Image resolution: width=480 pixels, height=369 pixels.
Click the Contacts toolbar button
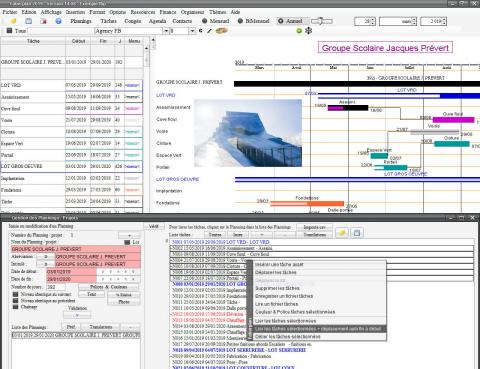pos(182,21)
